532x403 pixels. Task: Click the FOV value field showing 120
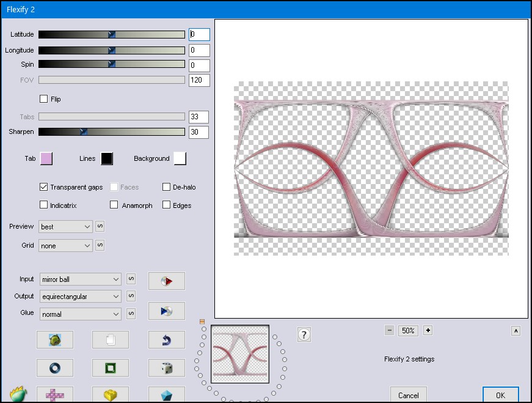coord(199,80)
